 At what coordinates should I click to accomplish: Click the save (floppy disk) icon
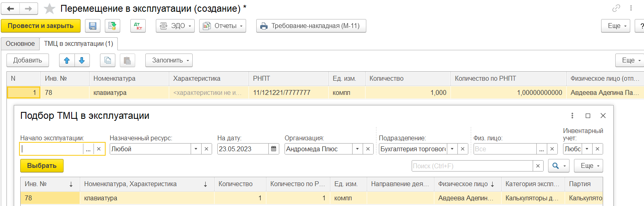tap(93, 26)
